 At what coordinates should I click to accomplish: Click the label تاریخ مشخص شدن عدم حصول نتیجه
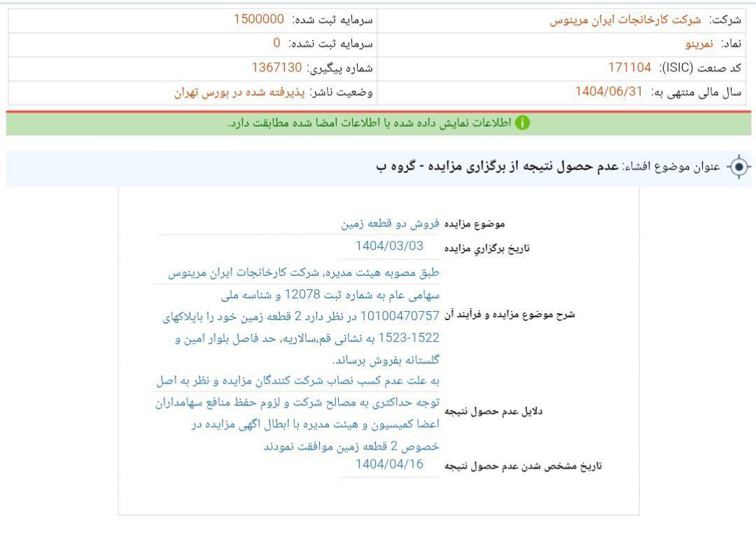[523, 466]
